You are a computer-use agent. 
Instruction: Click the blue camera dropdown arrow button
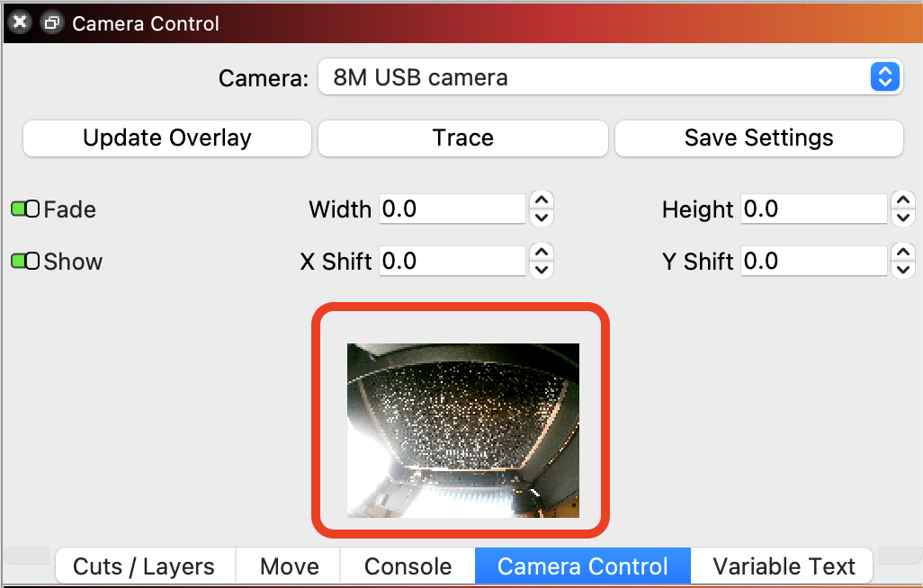coord(884,77)
